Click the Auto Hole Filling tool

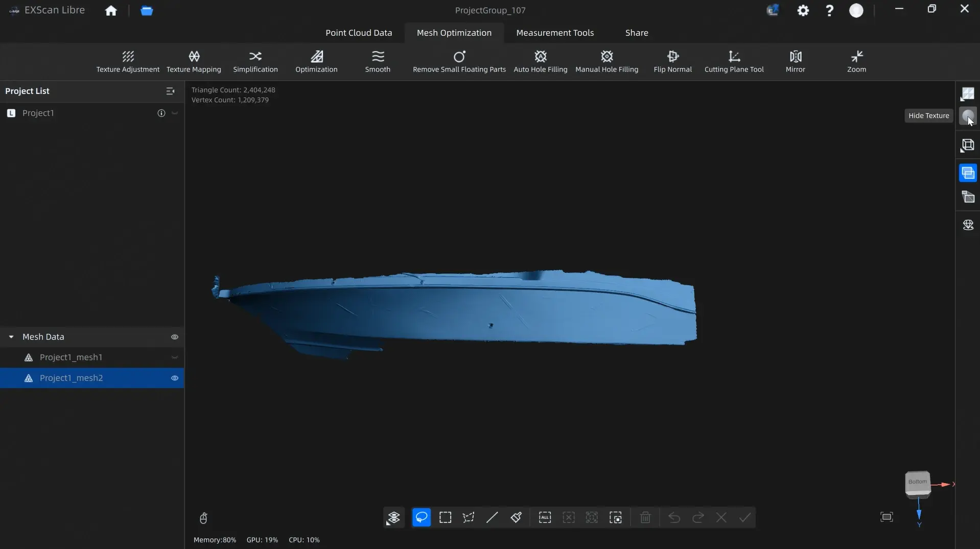[540, 61]
